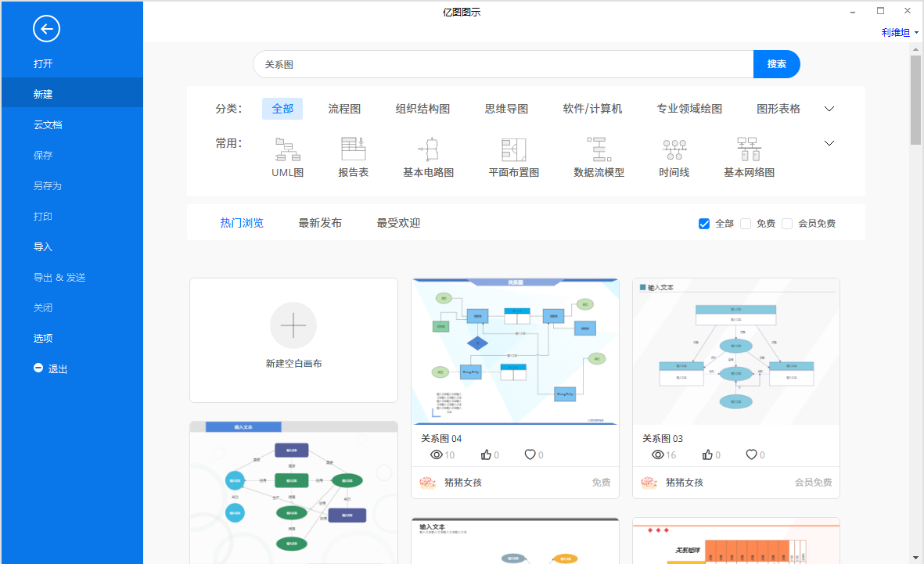Select the 图形表格 category filter
The image size is (924, 564).
778,109
